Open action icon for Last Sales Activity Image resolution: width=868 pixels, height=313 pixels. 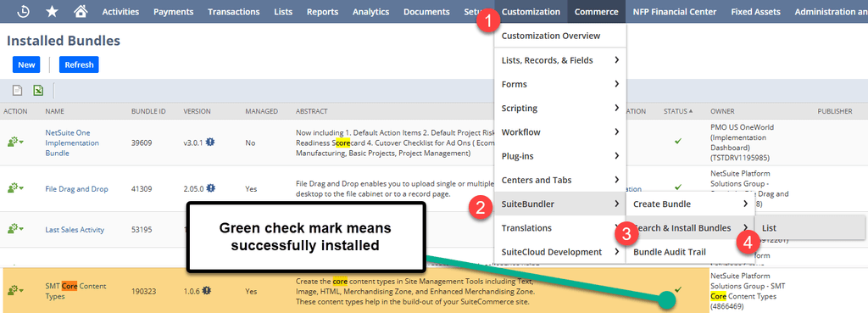(15, 229)
